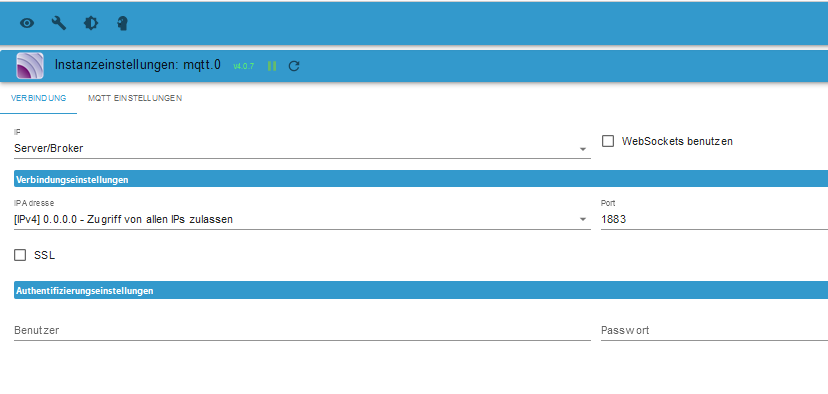Open the MQTT Einstellungen tab
This screenshot has height=394, width=828.
tap(135, 98)
